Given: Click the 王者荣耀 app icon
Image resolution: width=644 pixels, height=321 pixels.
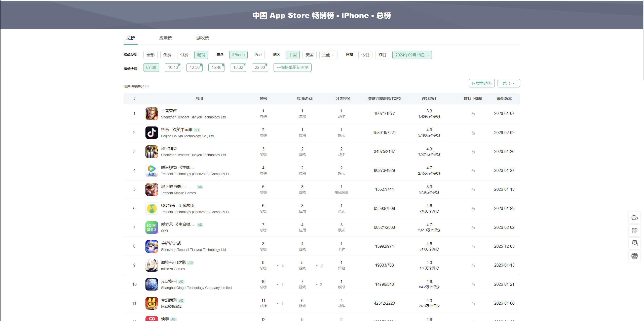Looking at the screenshot, I should [151, 114].
